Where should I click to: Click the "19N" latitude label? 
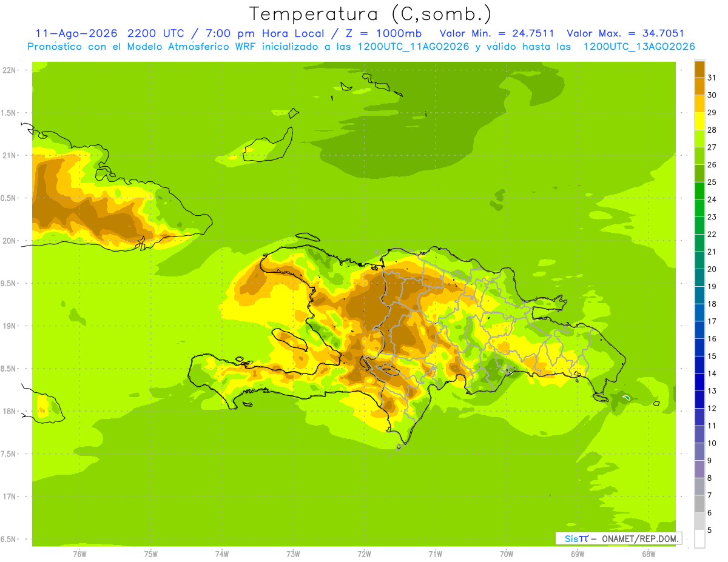(9, 326)
